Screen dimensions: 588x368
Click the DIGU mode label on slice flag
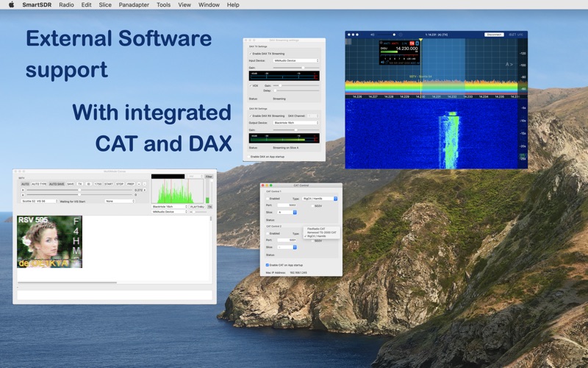click(384, 49)
